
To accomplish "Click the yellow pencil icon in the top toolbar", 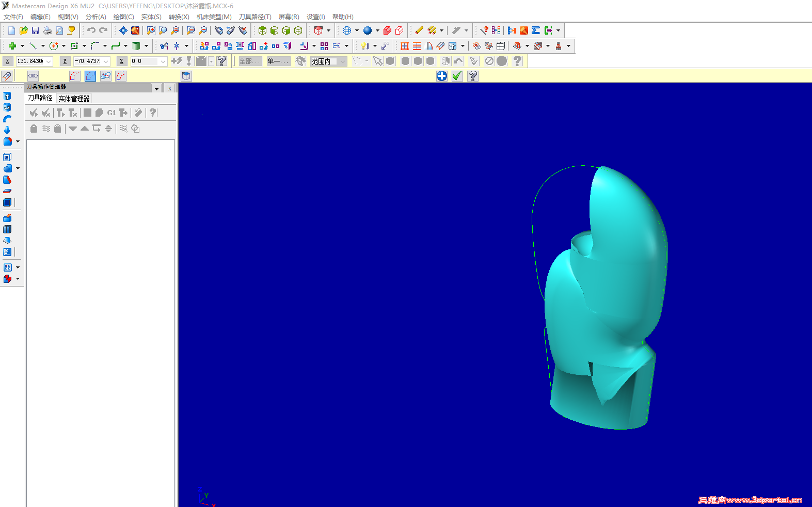I will (x=419, y=30).
